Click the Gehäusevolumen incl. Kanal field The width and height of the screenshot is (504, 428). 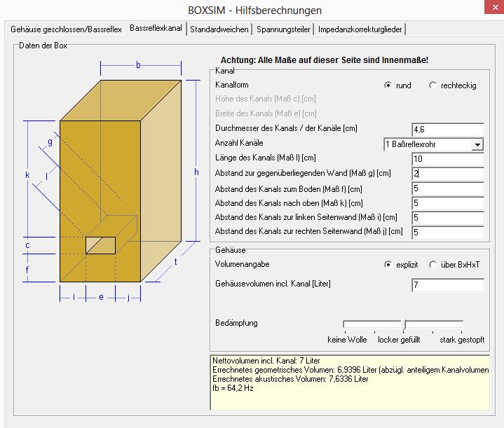[448, 285]
